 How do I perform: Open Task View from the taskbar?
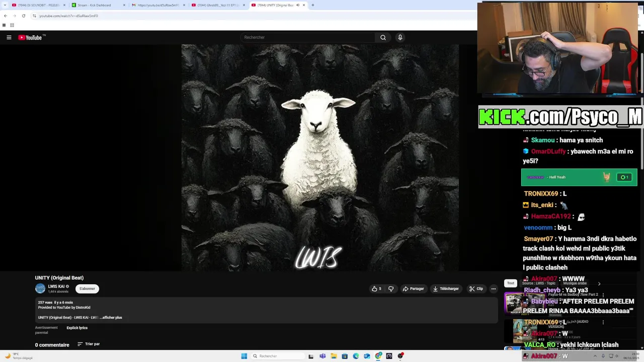[x=311, y=356]
